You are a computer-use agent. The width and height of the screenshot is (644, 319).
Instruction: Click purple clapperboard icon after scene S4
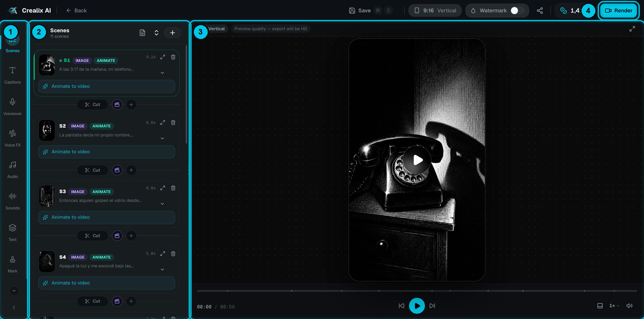pyautogui.click(x=117, y=301)
